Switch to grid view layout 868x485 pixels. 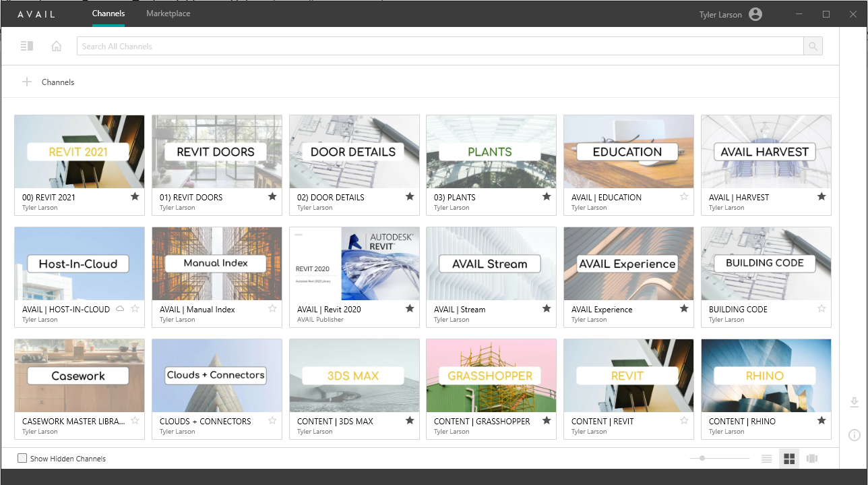789,459
